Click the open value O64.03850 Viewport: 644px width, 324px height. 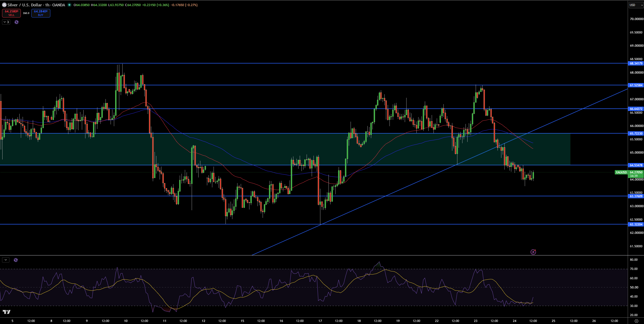81,5
